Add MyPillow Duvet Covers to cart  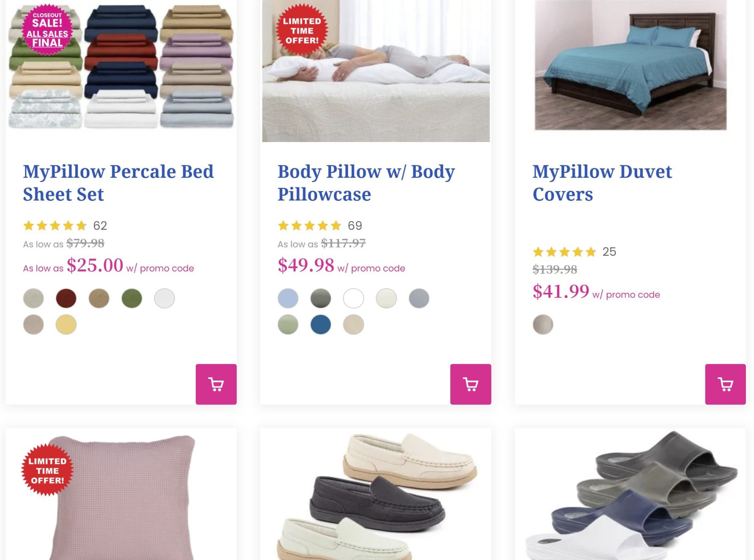pyautogui.click(x=725, y=384)
